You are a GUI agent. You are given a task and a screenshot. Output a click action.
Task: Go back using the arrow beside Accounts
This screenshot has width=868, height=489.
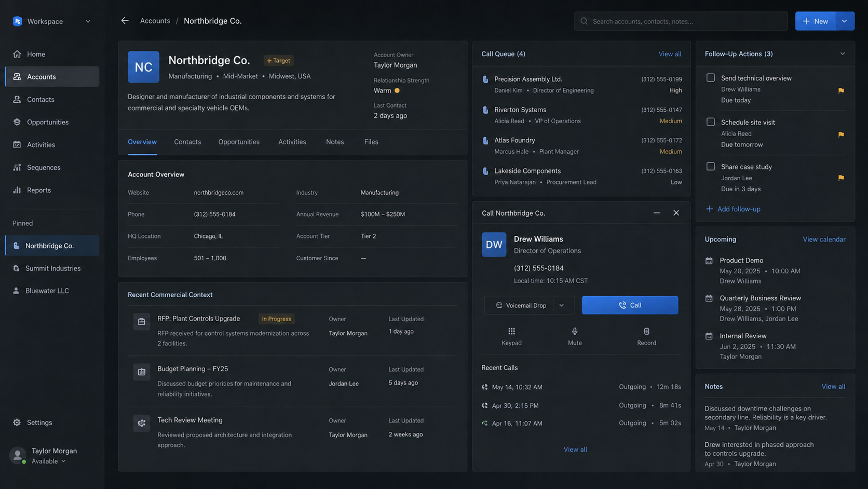[x=125, y=21]
